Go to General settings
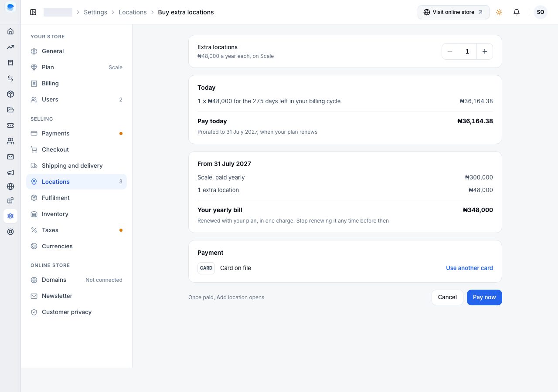This screenshot has height=392, width=558. (x=76, y=51)
